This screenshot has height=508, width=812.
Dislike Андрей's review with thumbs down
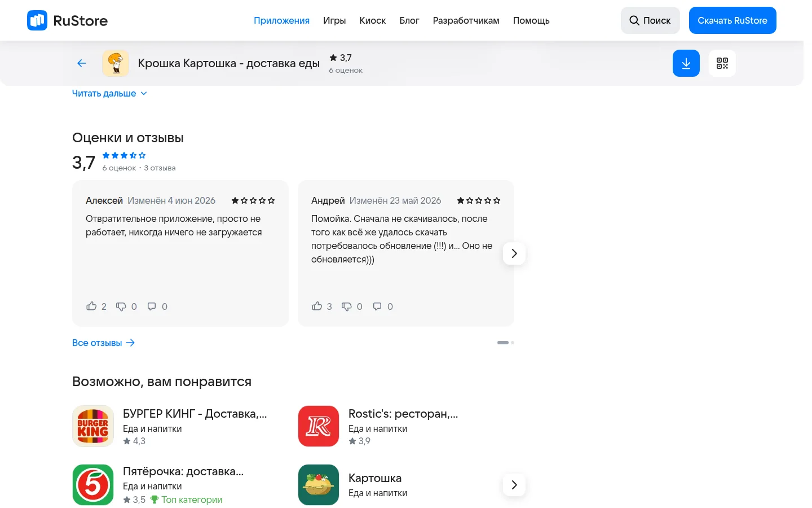click(x=347, y=306)
